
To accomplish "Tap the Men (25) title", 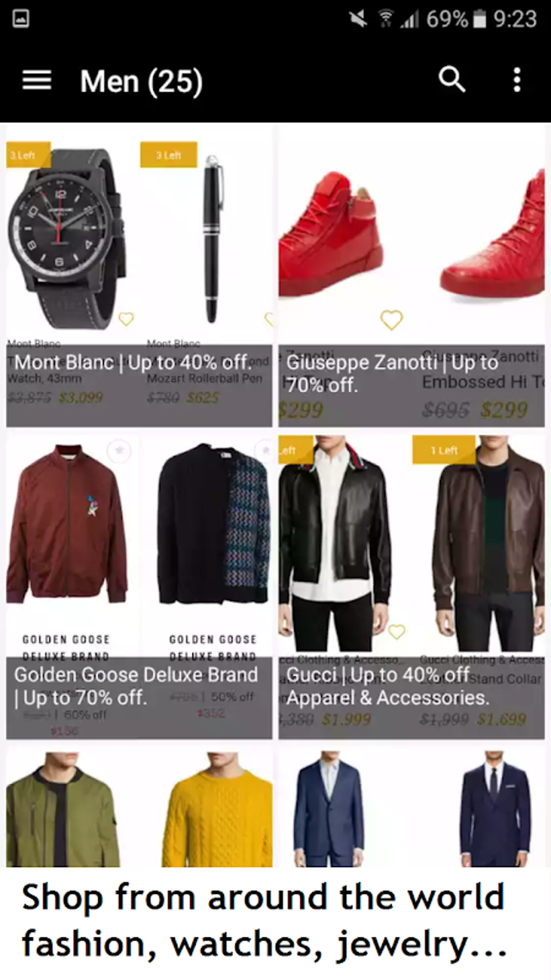I will click(142, 82).
